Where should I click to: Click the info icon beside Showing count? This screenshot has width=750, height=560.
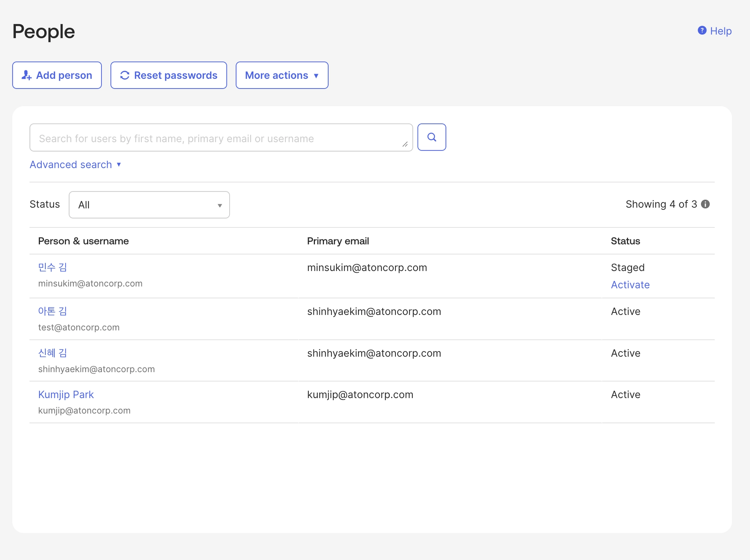click(705, 204)
